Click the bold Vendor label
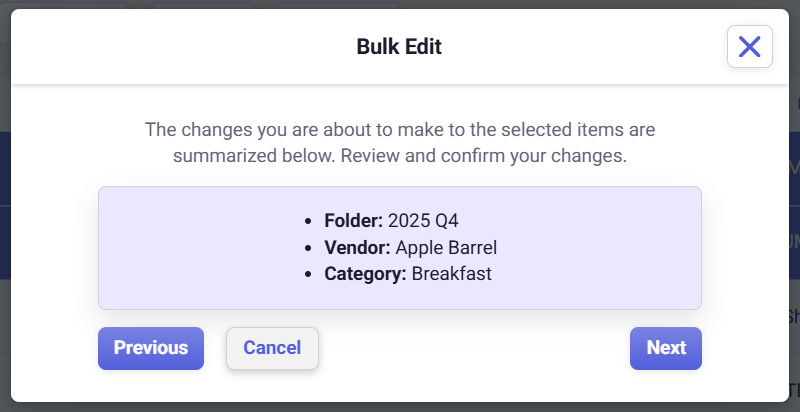The width and height of the screenshot is (800, 412). click(x=358, y=247)
